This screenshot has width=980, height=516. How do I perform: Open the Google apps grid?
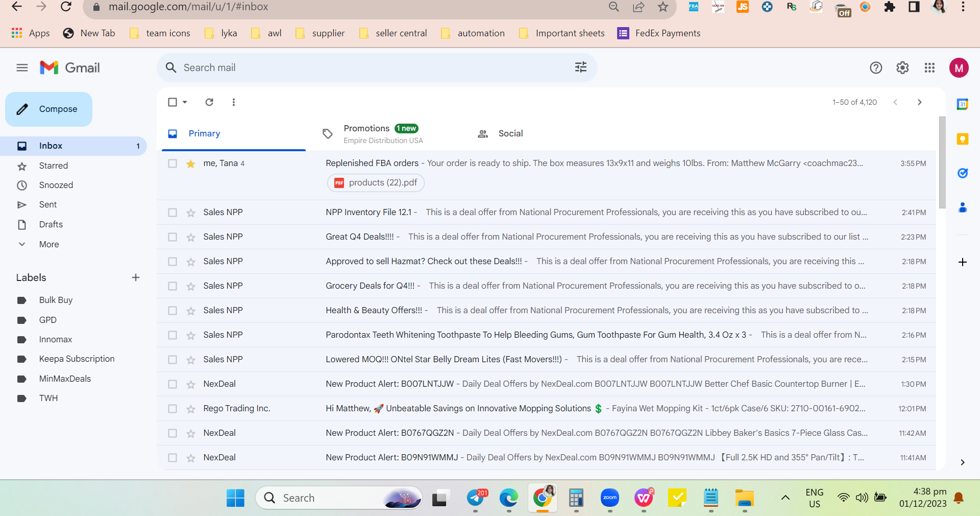click(929, 67)
